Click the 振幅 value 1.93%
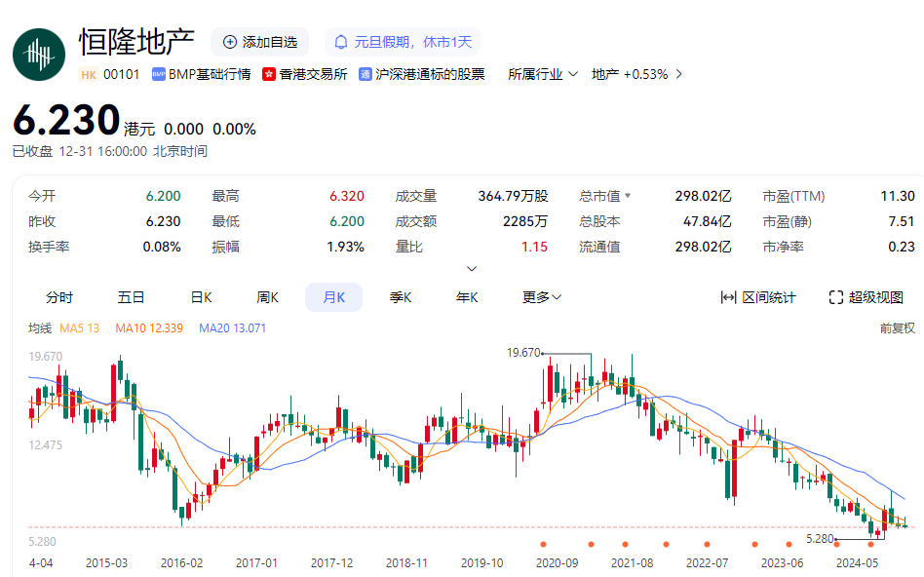The image size is (924, 577). [345, 247]
